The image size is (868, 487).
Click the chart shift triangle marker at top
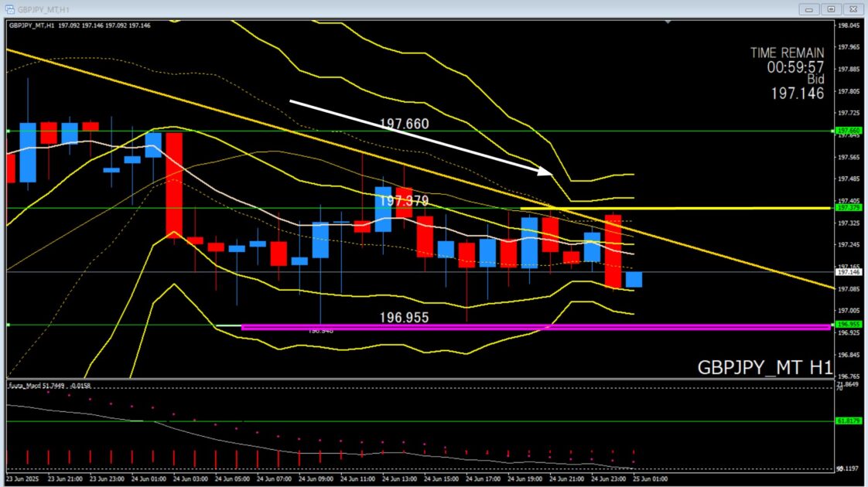(x=668, y=23)
